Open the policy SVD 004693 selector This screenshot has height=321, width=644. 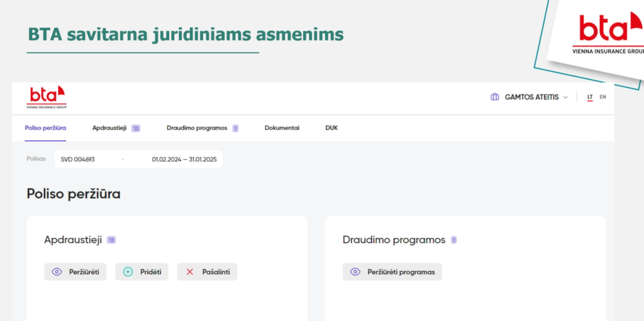pyautogui.click(x=78, y=159)
